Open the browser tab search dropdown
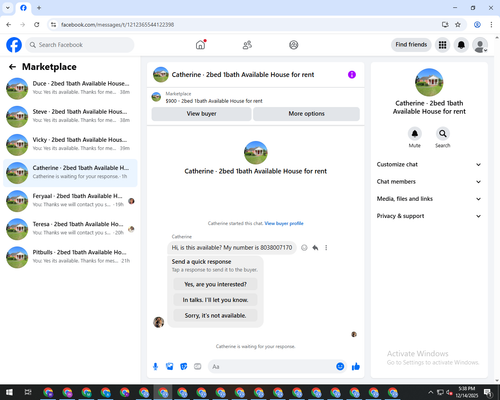The image size is (500, 400). (x=8, y=8)
